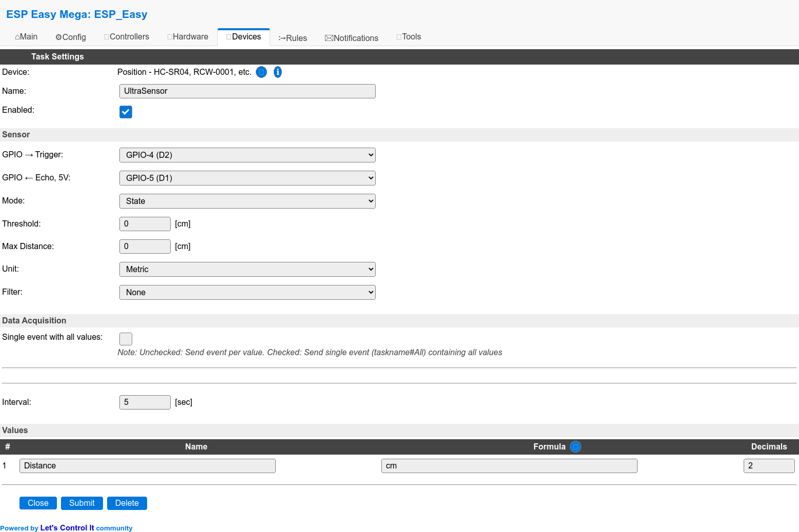799x532 pixels.
Task: Click the Task Settings header text
Action: [x=57, y=57]
